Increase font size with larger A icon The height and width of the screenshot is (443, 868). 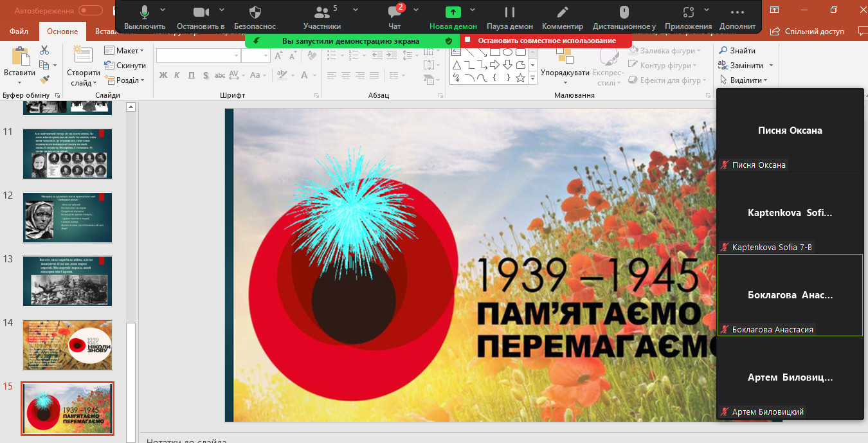coord(278,56)
